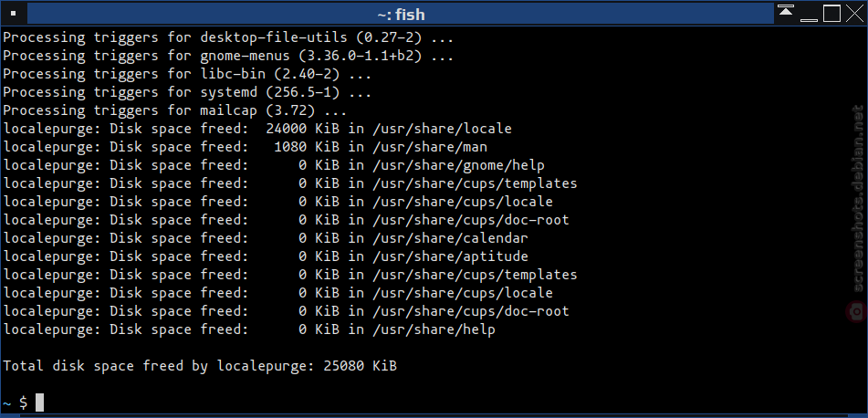Click the red camera watermark icon
868x418 pixels.
click(x=857, y=310)
